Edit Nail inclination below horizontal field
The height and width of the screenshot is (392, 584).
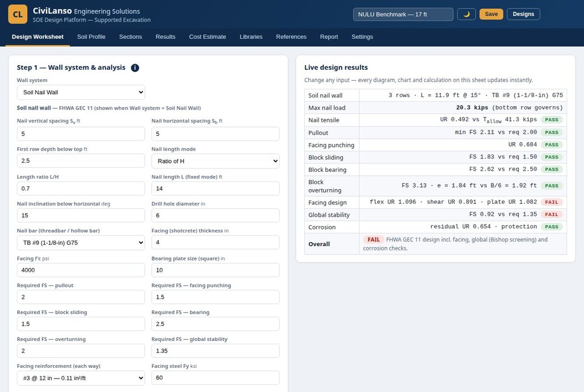click(x=81, y=216)
